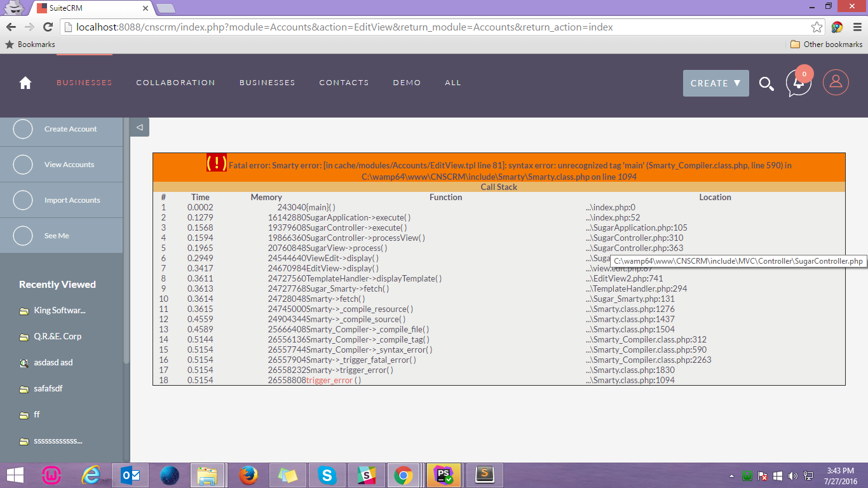Viewport: 868px width, 488px height.
Task: Open recently viewed Q.R.&E. Corp record
Action: (58, 337)
